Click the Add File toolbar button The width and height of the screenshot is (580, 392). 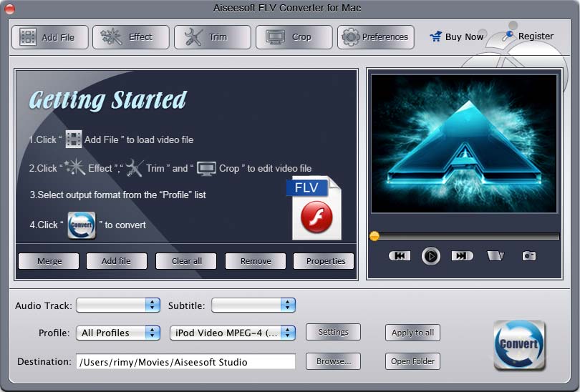click(x=49, y=37)
